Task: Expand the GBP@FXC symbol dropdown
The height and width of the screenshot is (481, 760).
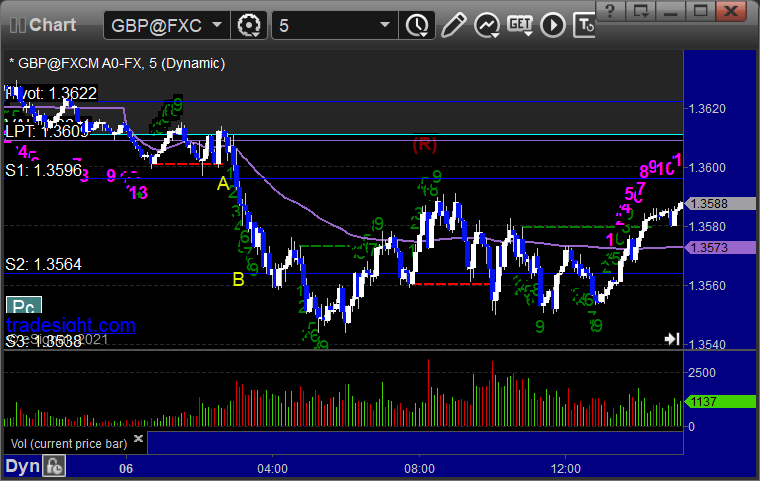Action: click(x=217, y=25)
